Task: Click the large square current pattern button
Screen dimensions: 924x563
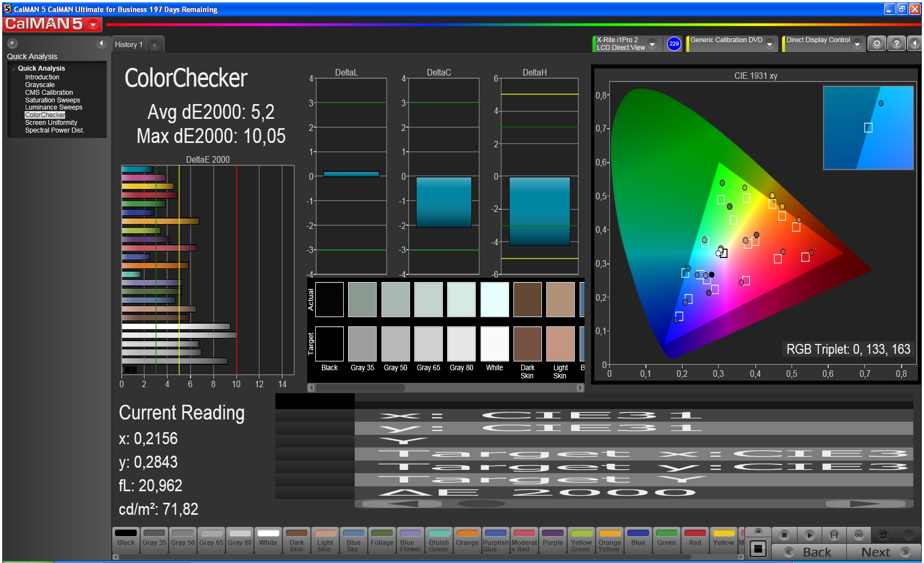Action: click(758, 548)
